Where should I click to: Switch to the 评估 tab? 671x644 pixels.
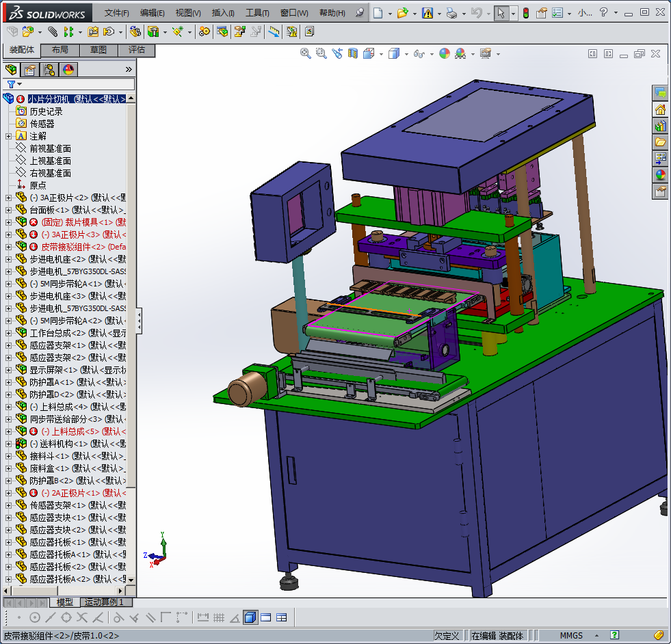(137, 50)
